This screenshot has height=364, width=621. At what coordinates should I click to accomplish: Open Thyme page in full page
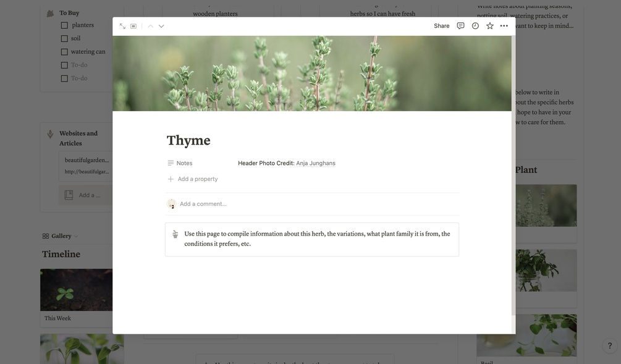[122, 26]
